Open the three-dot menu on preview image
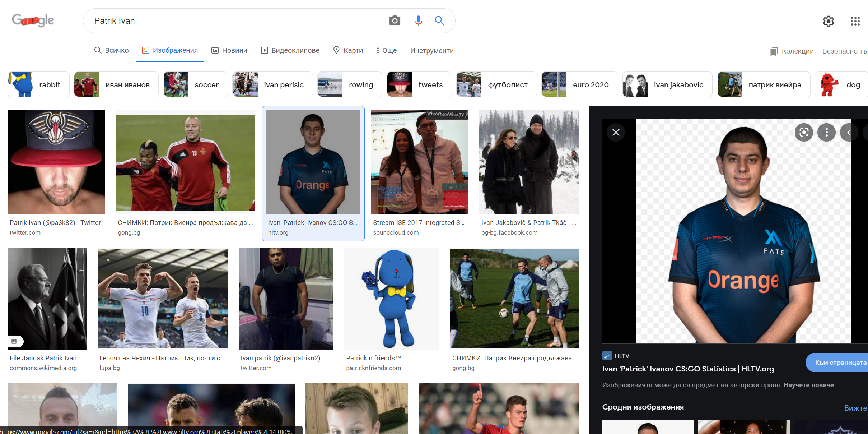This screenshot has width=868, height=434. pos(826,133)
